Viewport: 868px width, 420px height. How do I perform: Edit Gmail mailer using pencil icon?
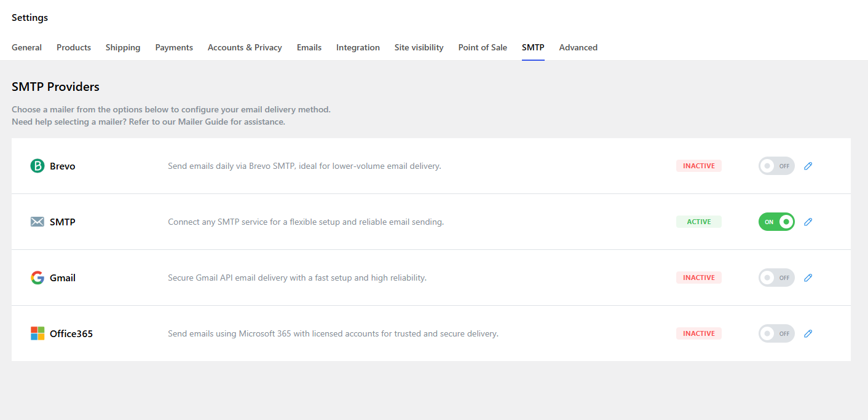[x=808, y=278]
